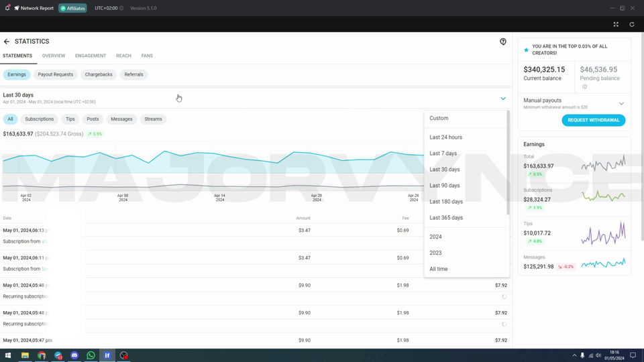Switch to the ENGAGEMENT tab
The width and height of the screenshot is (644, 362).
click(x=91, y=56)
